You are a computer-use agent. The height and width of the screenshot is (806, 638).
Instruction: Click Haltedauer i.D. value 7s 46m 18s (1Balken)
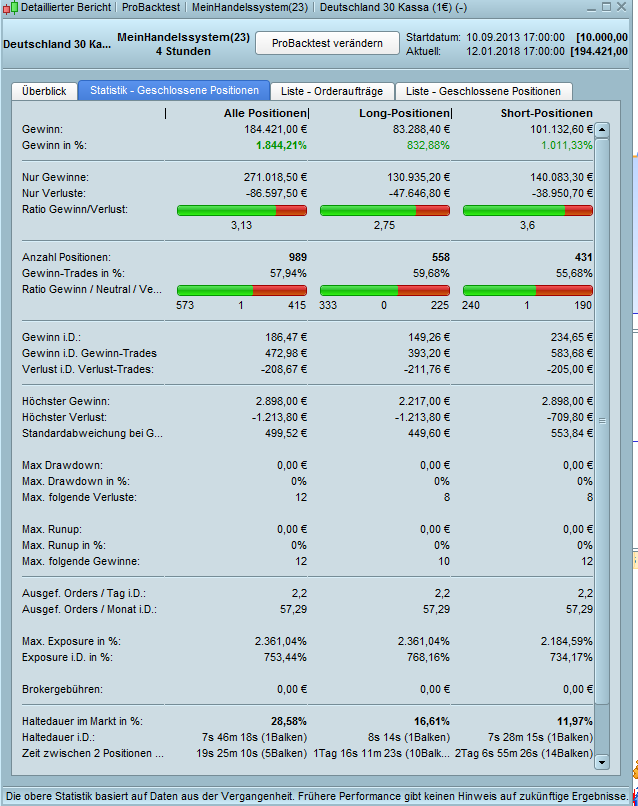click(254, 737)
